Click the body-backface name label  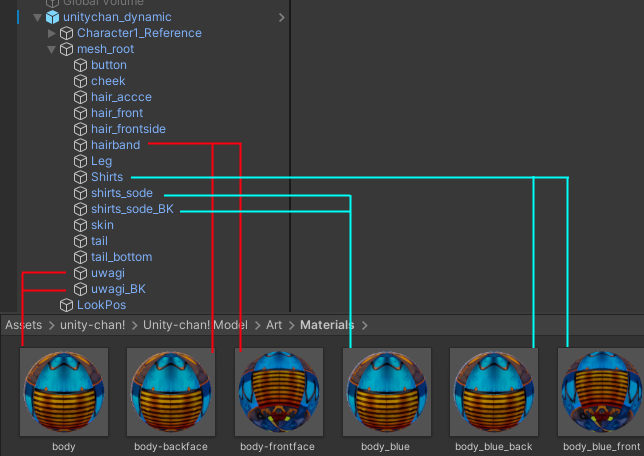coord(171,447)
